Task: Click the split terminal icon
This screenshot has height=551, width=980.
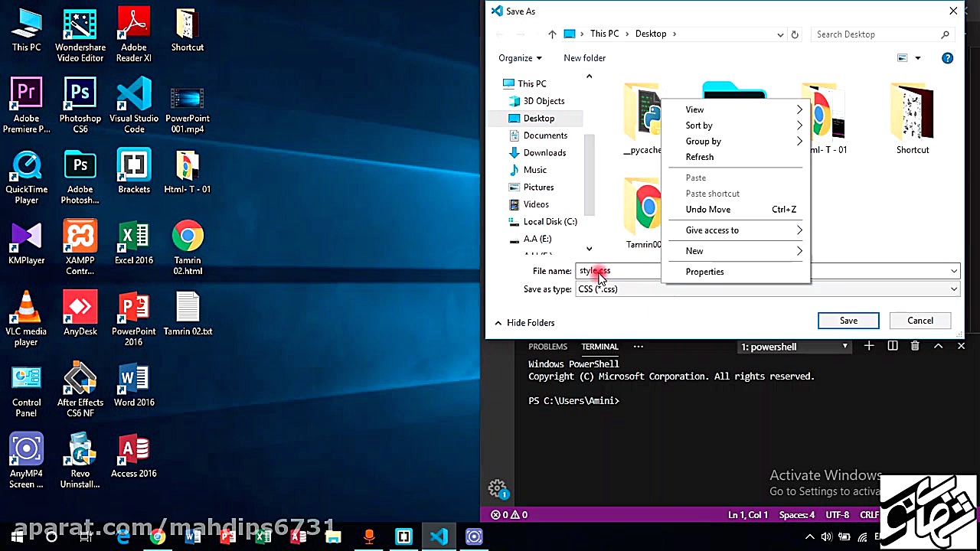Action: tap(893, 347)
